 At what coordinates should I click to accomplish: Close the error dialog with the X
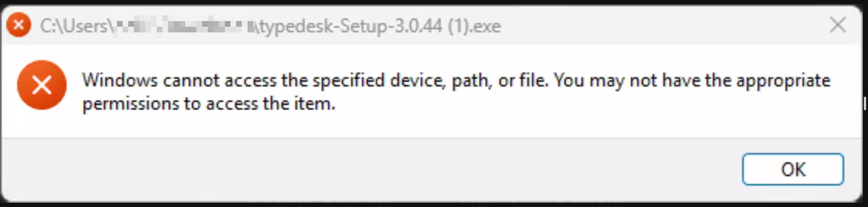click(x=838, y=25)
